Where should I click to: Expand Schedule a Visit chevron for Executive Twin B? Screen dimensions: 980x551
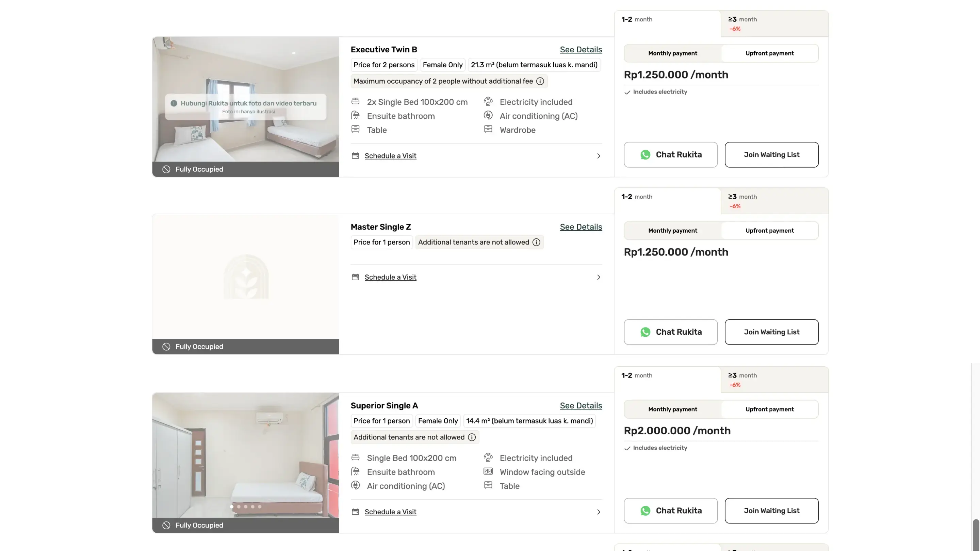click(x=599, y=156)
